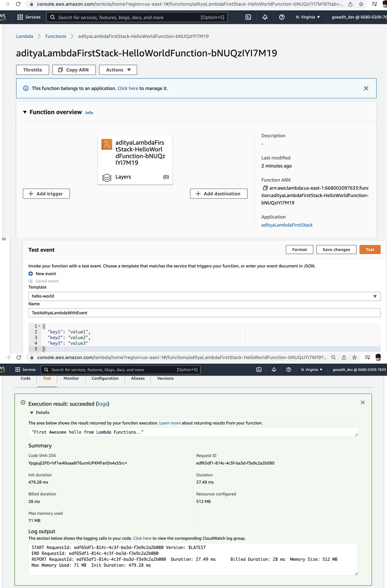Open browser profile avatar
This screenshot has width=387, height=588.
tap(378, 357)
